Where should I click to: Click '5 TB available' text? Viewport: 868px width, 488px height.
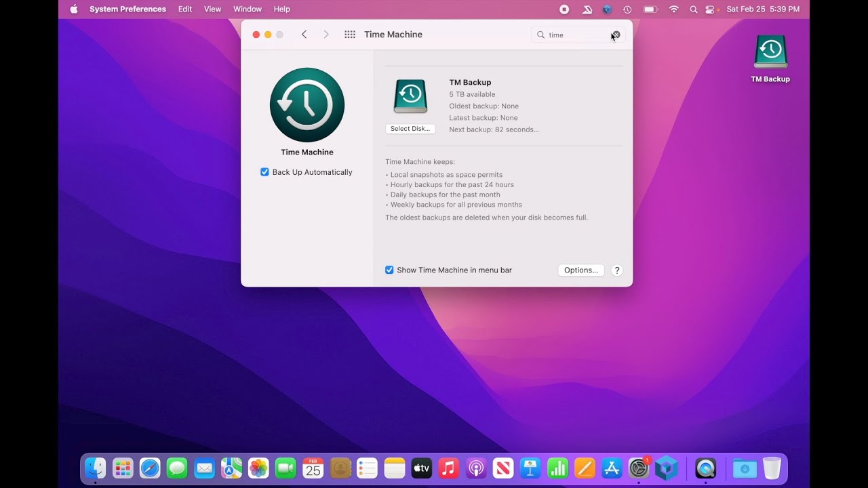472,94
